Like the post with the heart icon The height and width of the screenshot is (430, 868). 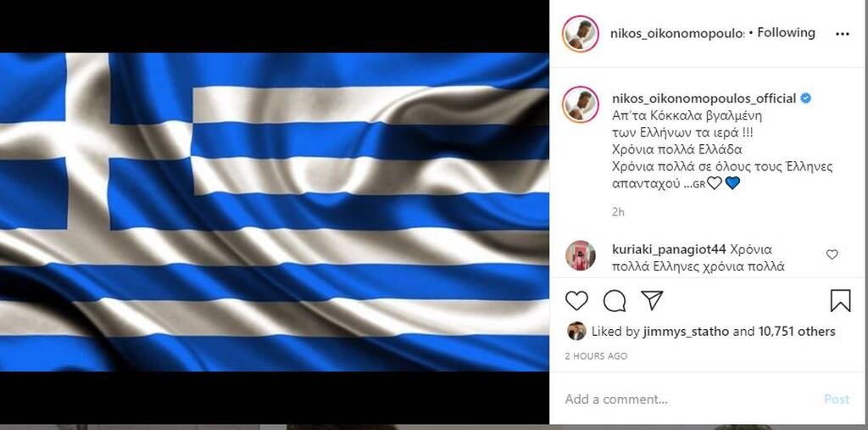tap(576, 301)
